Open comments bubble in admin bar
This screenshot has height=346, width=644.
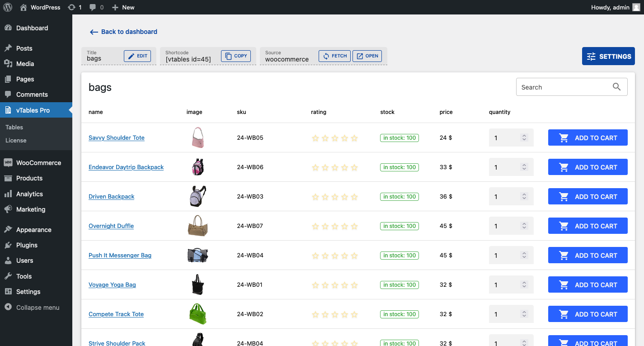96,7
